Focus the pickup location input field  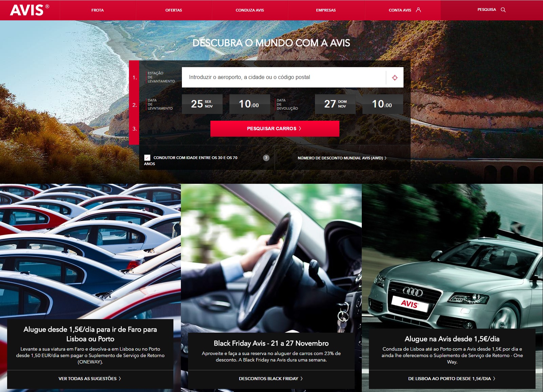click(283, 77)
